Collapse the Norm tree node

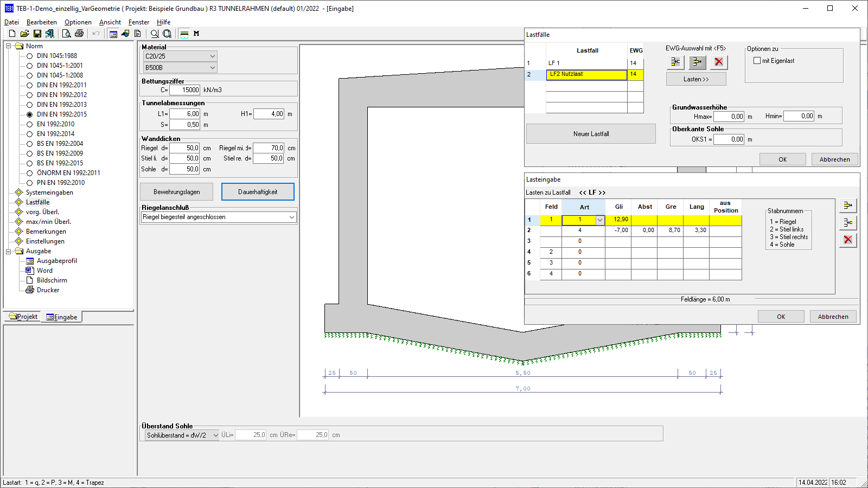coord(9,46)
